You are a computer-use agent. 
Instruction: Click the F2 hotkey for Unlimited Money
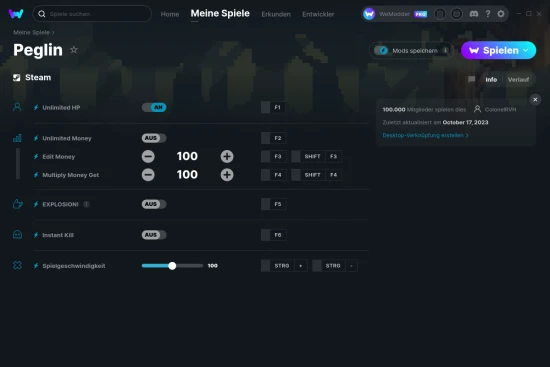[274, 138]
